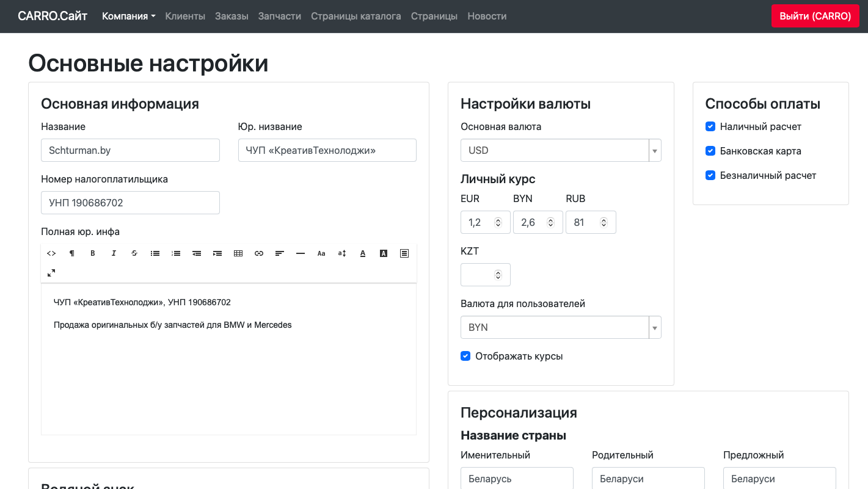
Task: Toggle bold formatting in the editor
Action: [93, 253]
